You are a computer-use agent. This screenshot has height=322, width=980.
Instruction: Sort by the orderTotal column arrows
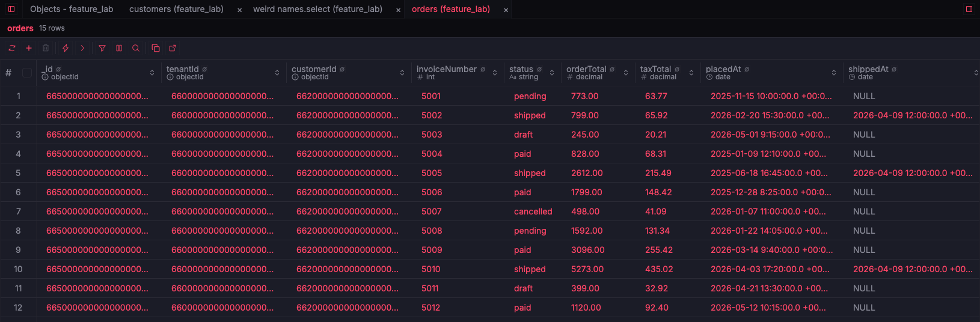(626, 73)
